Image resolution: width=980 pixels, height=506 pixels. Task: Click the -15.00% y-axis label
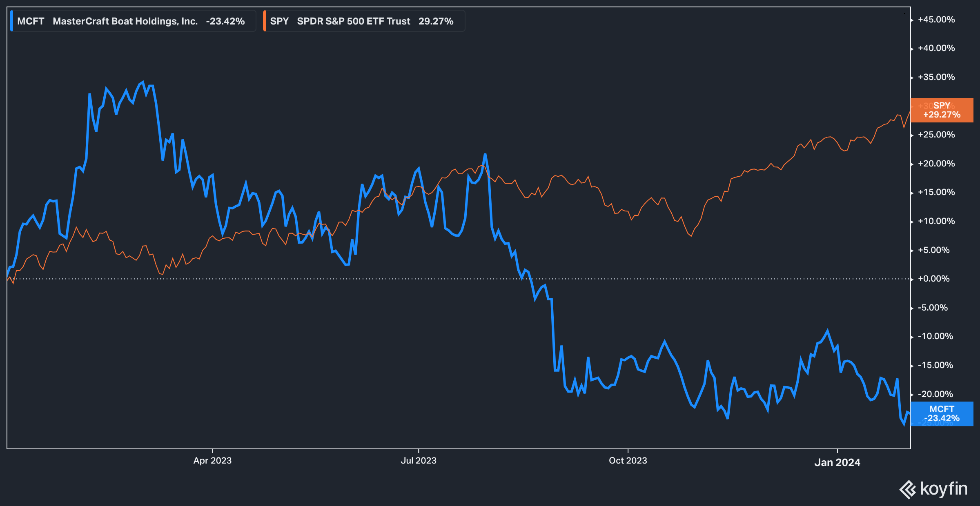935,365
